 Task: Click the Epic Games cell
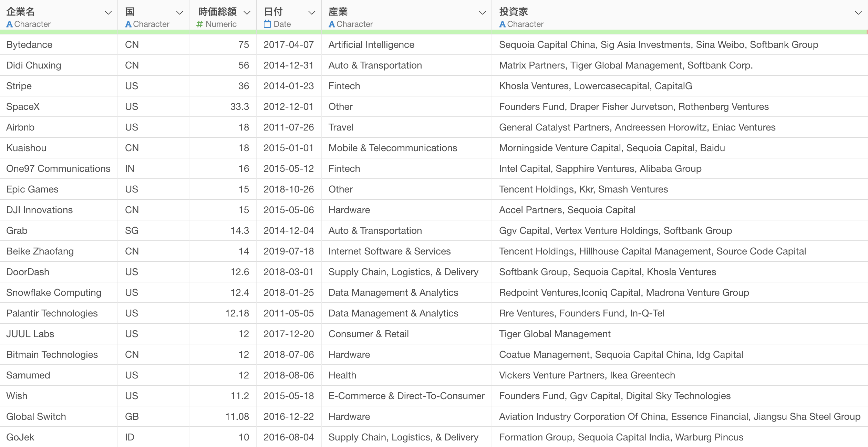click(59, 189)
